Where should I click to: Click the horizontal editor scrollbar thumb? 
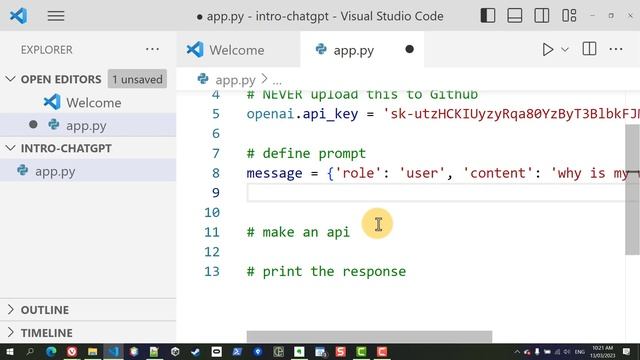(369, 337)
